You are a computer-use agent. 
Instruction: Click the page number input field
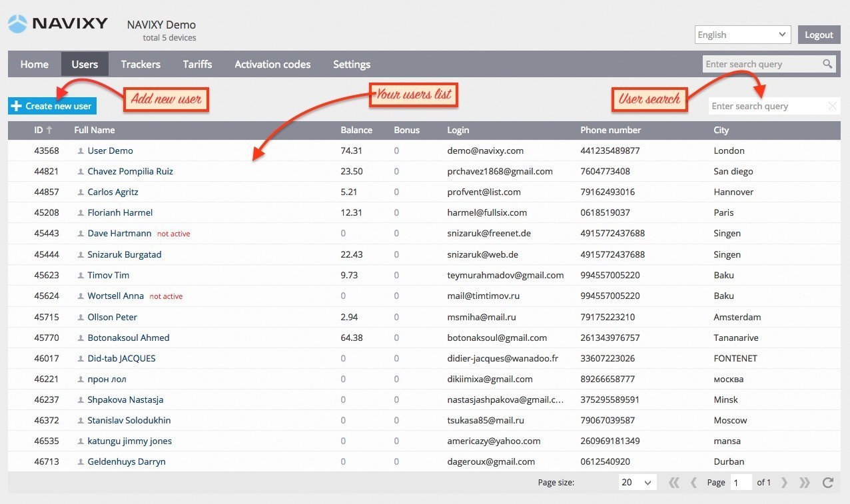741,483
